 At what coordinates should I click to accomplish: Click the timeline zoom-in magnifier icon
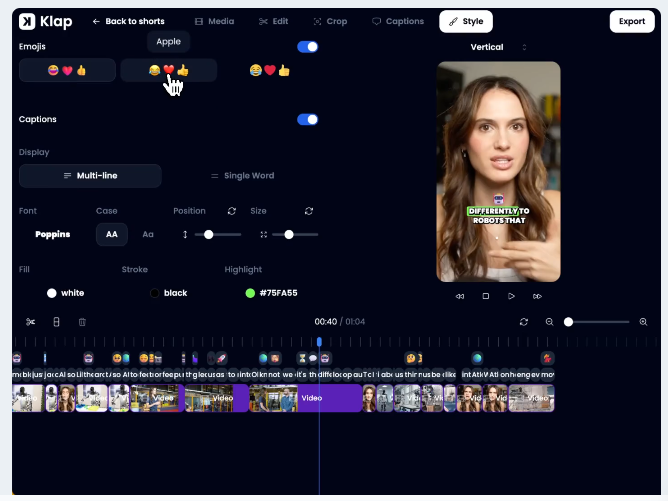click(643, 322)
